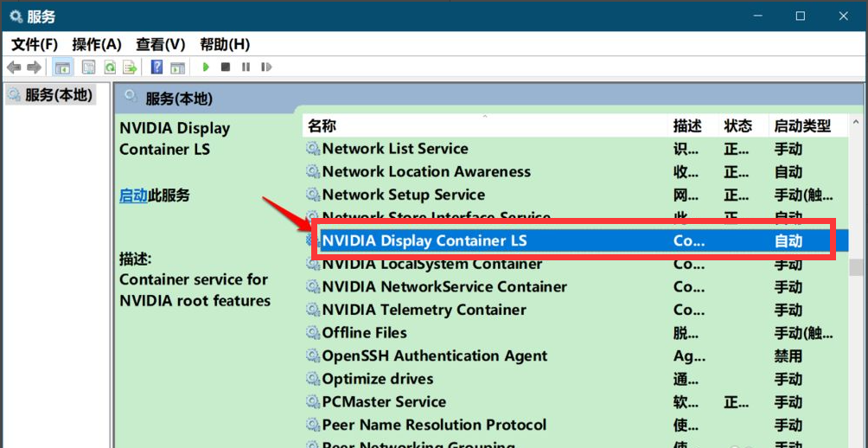The height and width of the screenshot is (448, 868).
Task: Click the Back arrow toolbar icon
Action: coord(14,67)
